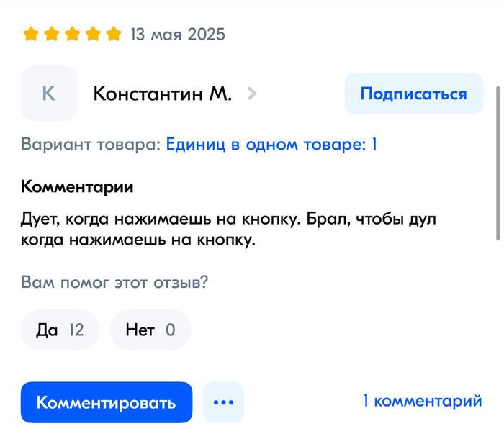Click the fourth rating star
The image size is (504, 439).
[x=93, y=34]
